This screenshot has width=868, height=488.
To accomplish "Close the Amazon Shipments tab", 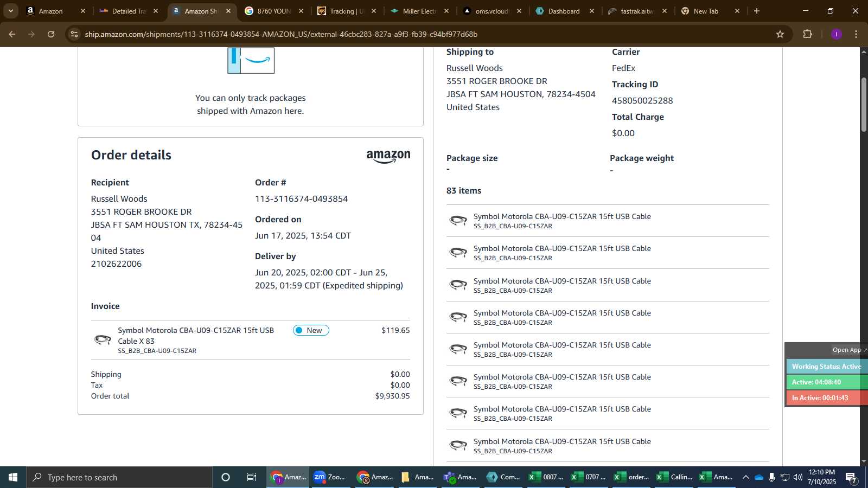I will 228,11.
